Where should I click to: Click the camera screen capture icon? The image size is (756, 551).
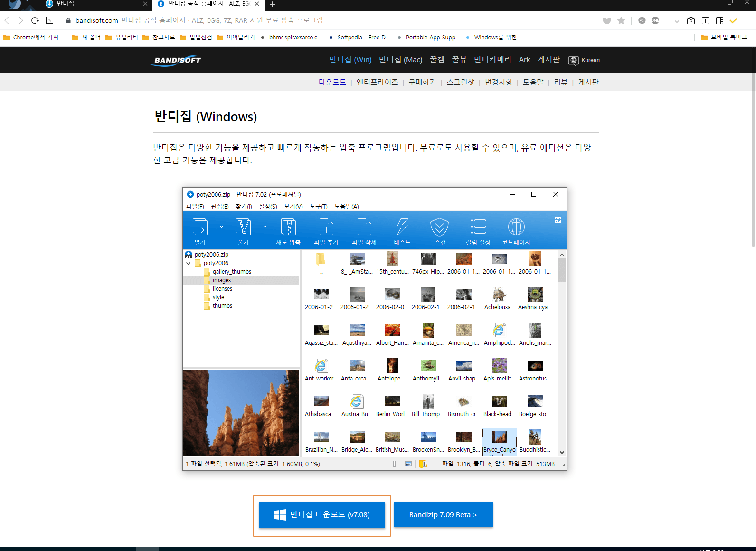(691, 20)
